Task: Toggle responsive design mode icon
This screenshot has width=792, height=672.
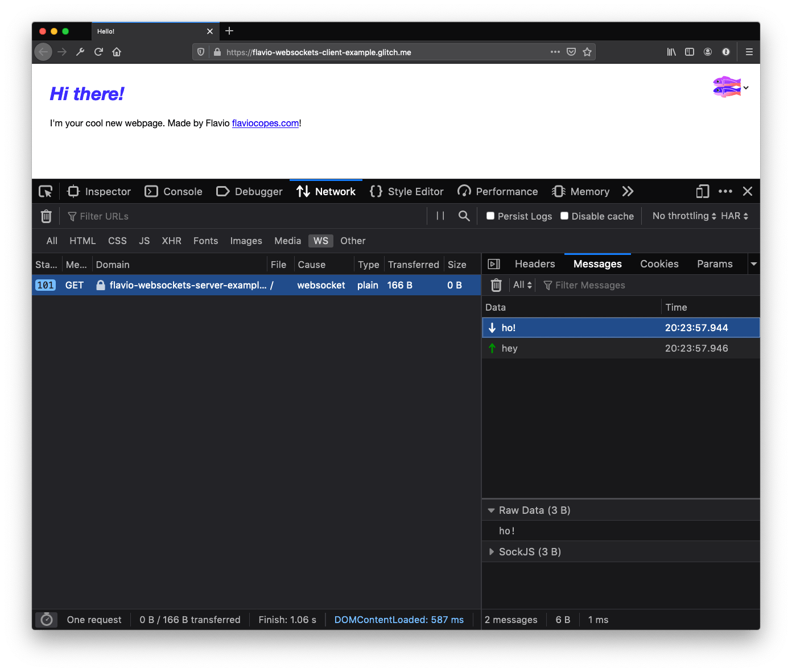Action: [x=703, y=192]
